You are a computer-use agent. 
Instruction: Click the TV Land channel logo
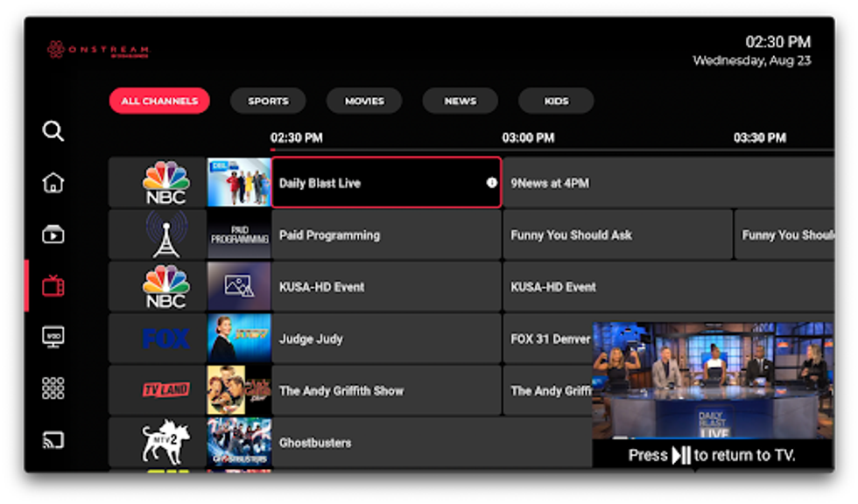(x=165, y=390)
